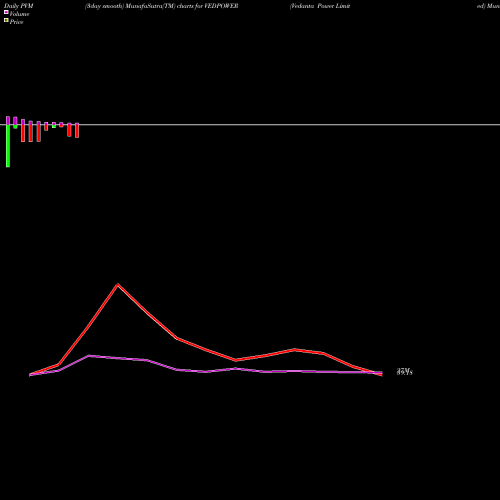This screenshot has width=500, height=500.
Task: Select the 'Price' legend label
Action: [x=16, y=22]
